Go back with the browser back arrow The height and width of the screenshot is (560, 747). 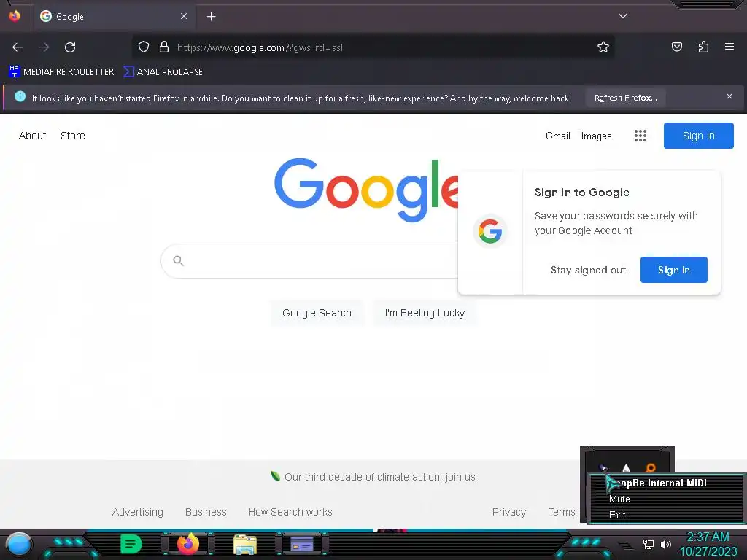point(18,47)
